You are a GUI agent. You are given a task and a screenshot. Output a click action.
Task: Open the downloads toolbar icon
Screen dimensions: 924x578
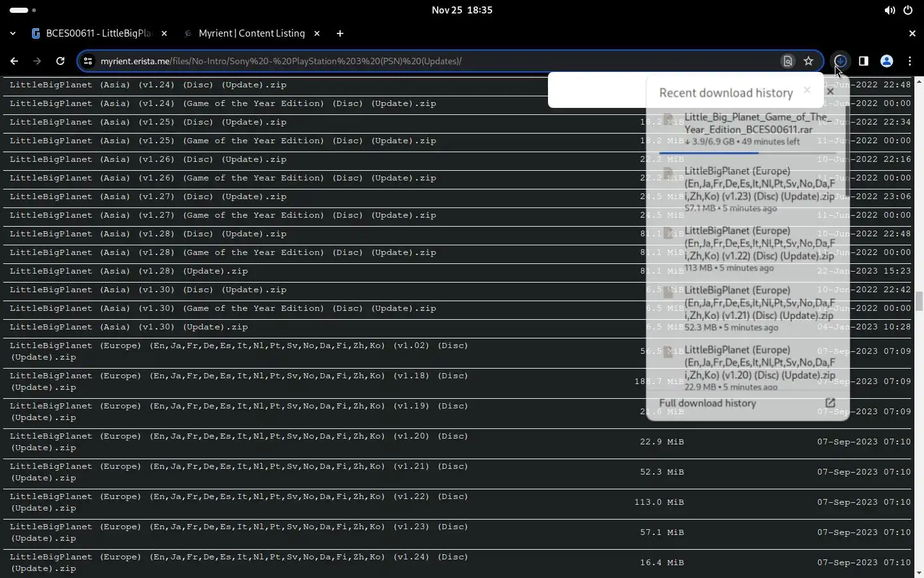[841, 61]
